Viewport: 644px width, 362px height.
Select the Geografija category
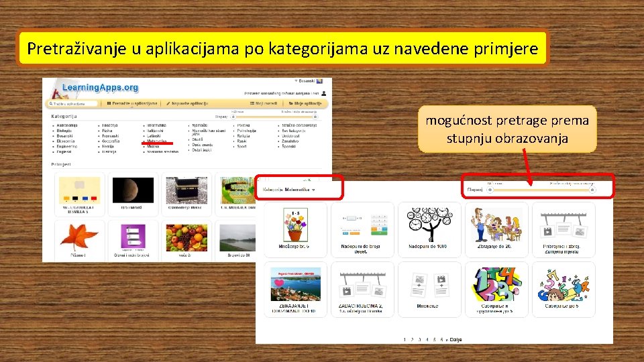pyautogui.click(x=111, y=141)
